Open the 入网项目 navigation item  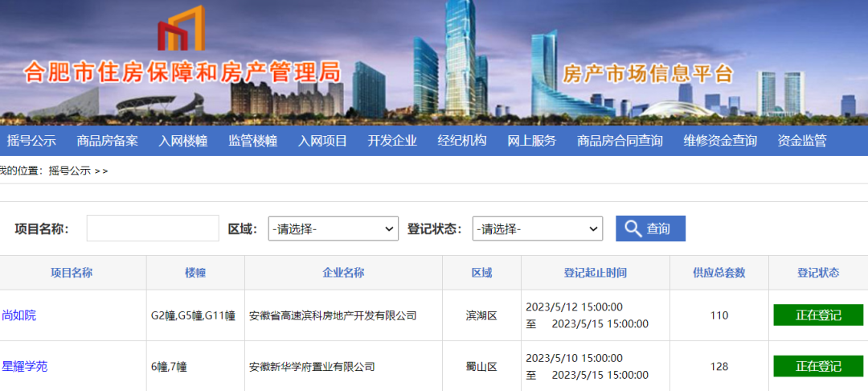(x=322, y=141)
